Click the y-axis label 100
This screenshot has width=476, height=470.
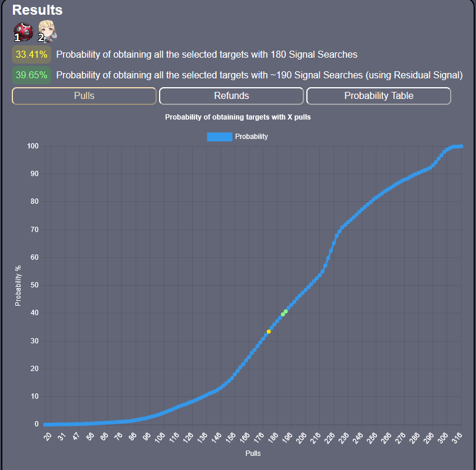tap(33, 146)
